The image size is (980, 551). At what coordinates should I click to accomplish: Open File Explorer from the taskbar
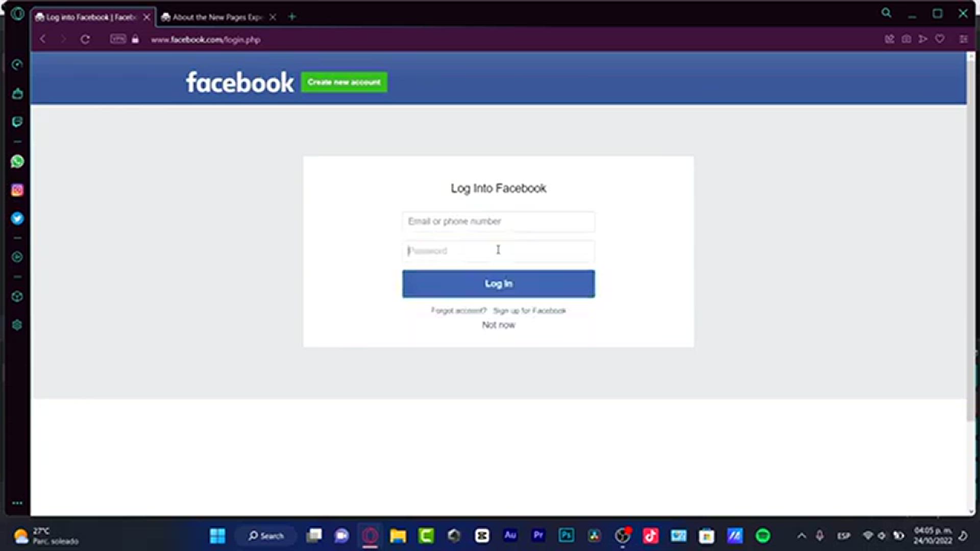tap(398, 536)
